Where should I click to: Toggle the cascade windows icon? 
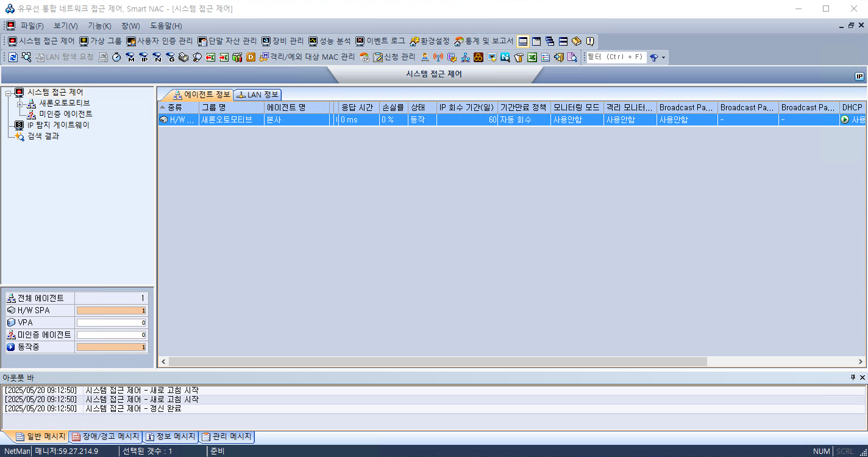click(x=550, y=41)
